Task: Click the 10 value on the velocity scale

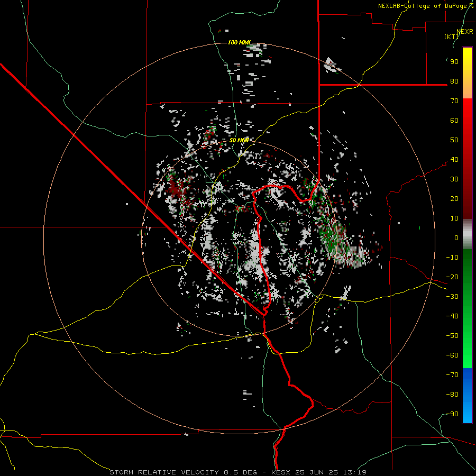Action: [x=454, y=218]
